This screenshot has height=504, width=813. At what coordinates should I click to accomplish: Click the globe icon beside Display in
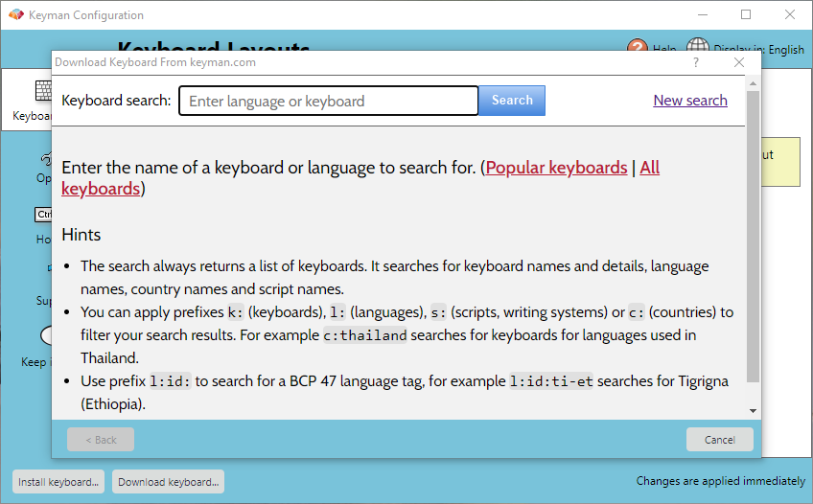click(697, 44)
